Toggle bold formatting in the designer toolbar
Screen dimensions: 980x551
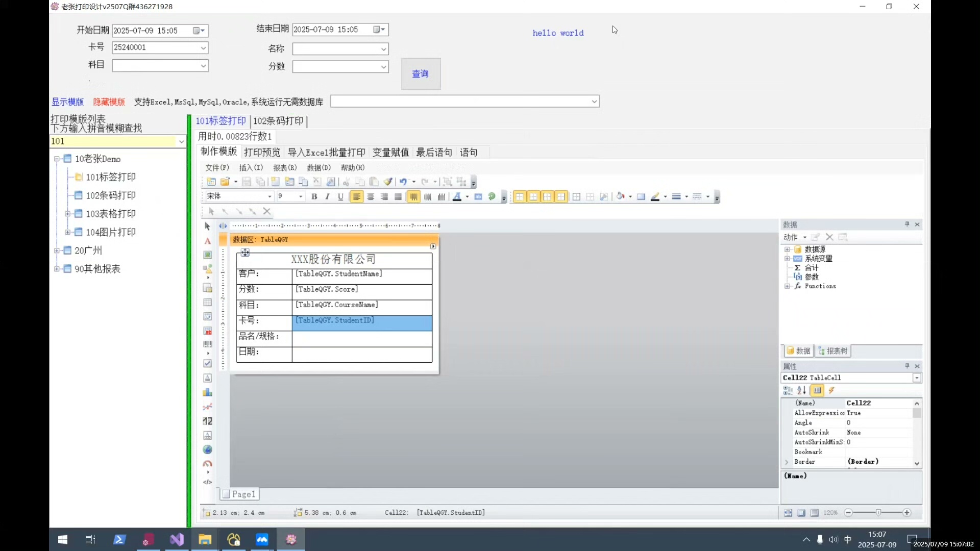pyautogui.click(x=314, y=197)
